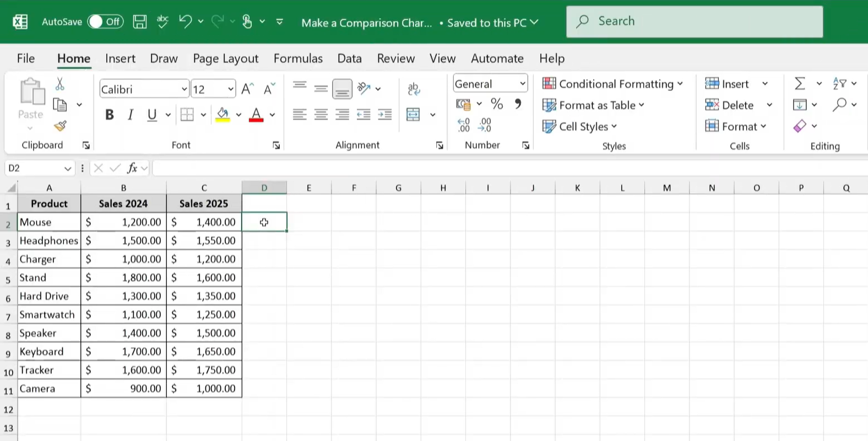Toggle the AutoSave switch

pos(105,21)
